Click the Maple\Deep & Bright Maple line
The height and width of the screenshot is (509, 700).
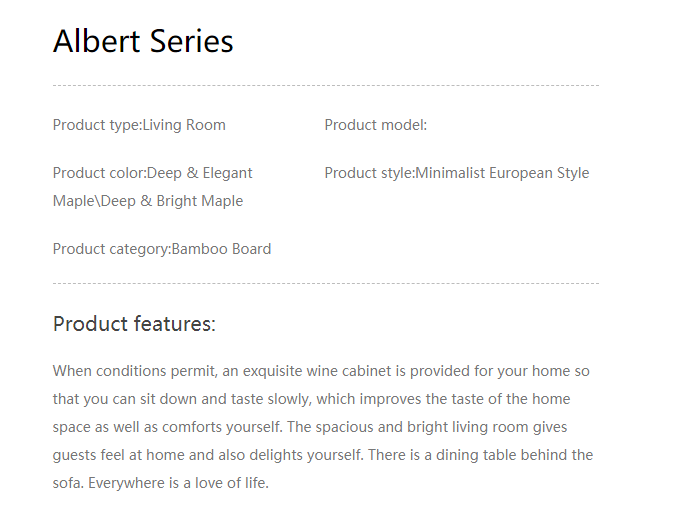(x=147, y=201)
